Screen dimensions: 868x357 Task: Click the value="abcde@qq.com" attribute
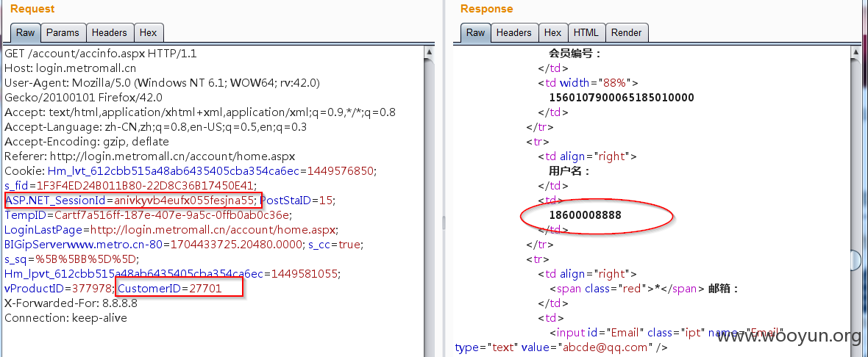pyautogui.click(x=588, y=347)
